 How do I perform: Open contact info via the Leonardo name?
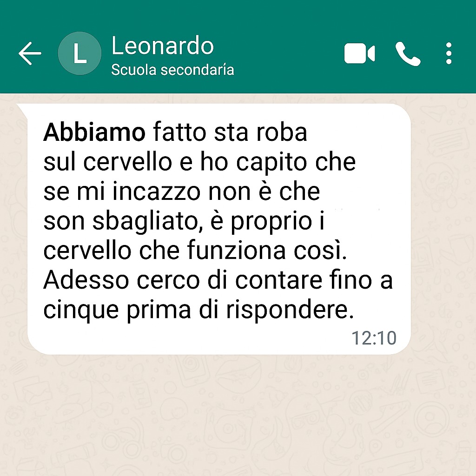pos(163,46)
